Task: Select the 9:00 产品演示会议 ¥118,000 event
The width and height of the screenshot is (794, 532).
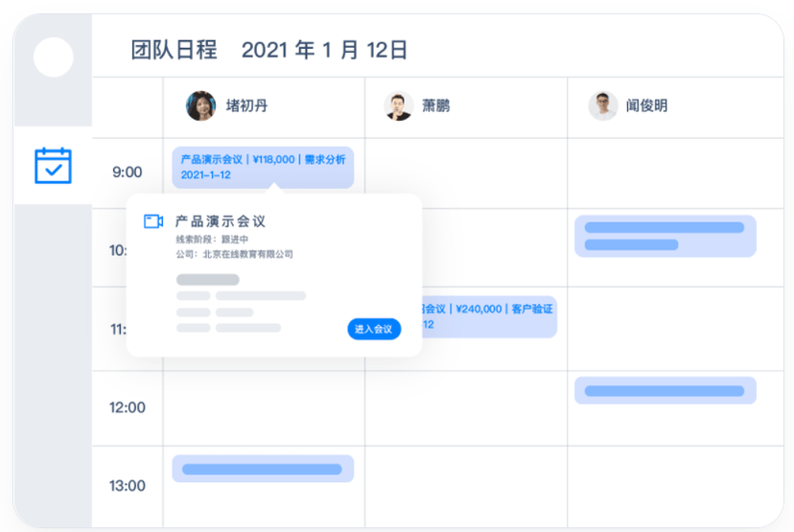Action: [x=263, y=168]
